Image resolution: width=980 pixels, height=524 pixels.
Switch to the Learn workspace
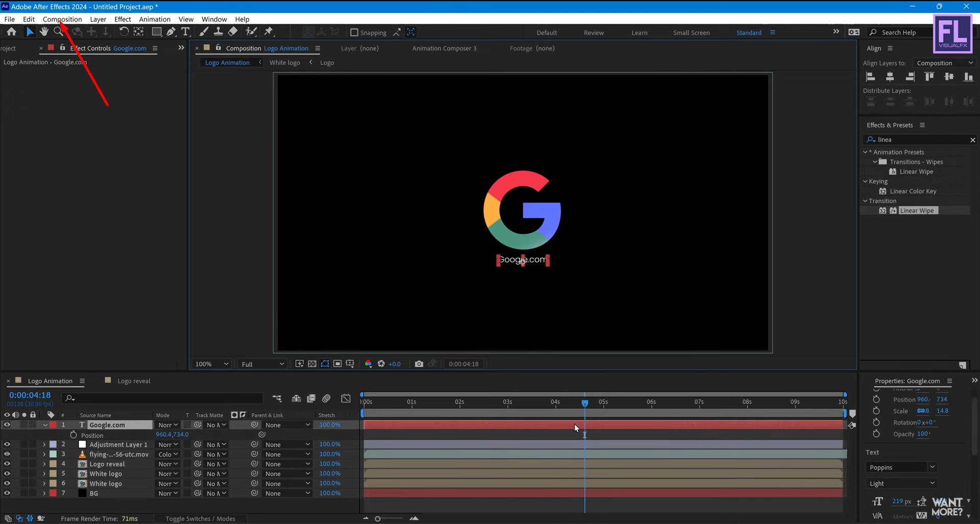pos(639,33)
